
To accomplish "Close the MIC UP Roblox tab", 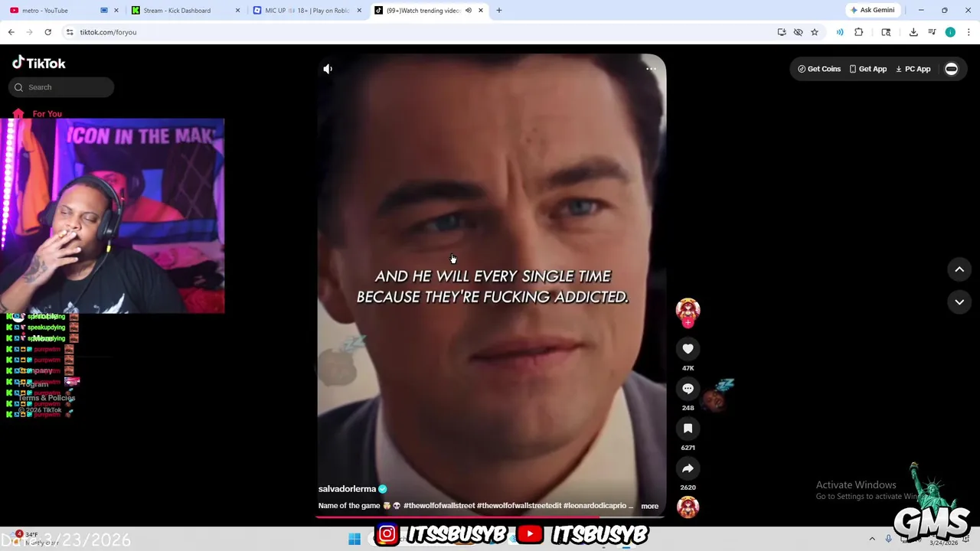I will 359,11.
